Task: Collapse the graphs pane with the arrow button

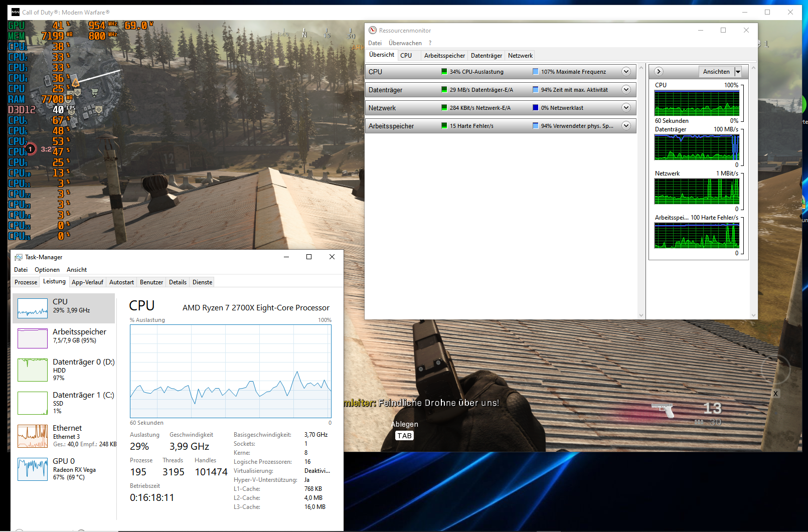Action: point(659,72)
